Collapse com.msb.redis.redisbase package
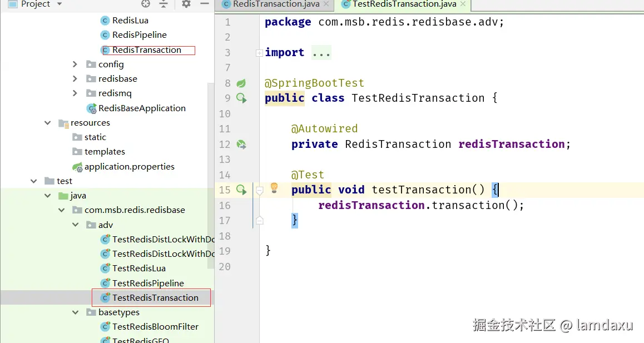The height and width of the screenshot is (343, 644). pos(62,210)
